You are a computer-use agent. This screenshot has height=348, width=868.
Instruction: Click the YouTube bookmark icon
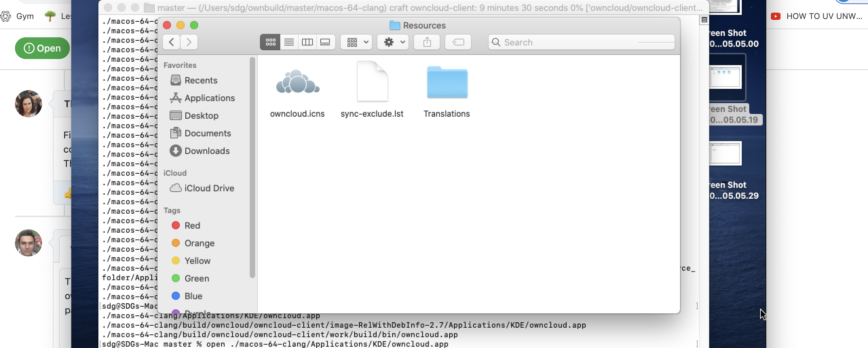pos(776,16)
